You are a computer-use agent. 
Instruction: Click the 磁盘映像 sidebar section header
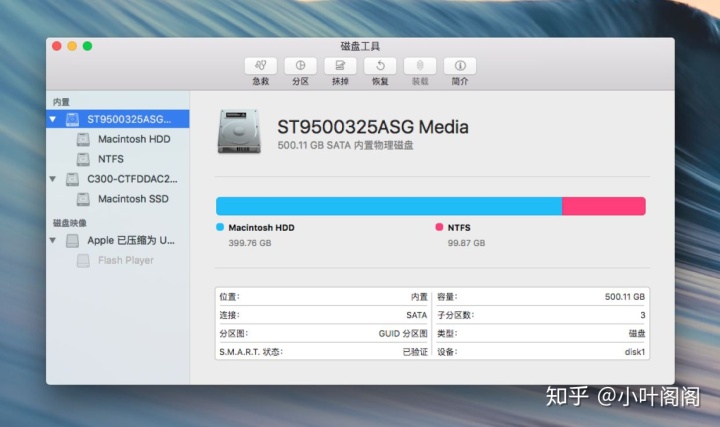click(x=69, y=223)
